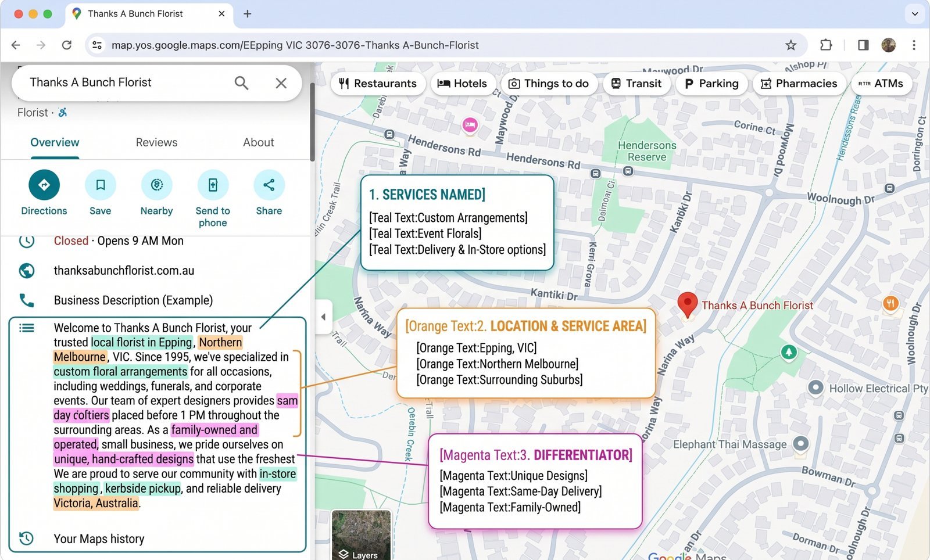Bookmark this page with the star icon
Viewport: 930px width, 560px height.
click(791, 45)
